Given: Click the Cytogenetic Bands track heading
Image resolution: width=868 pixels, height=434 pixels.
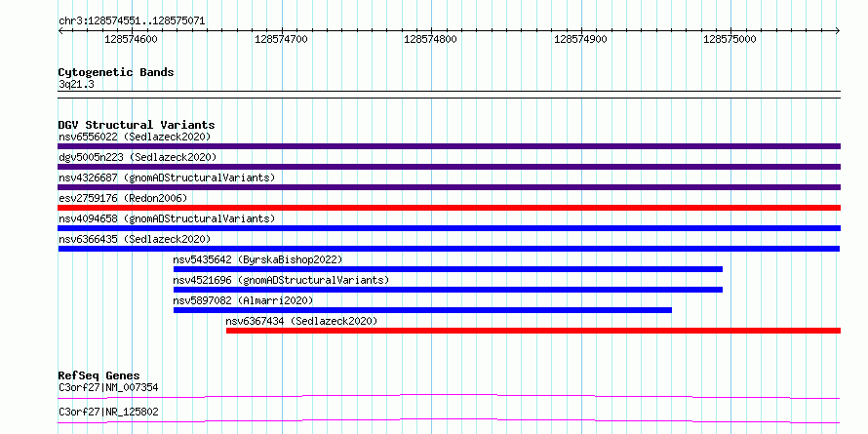Looking at the screenshot, I should [116, 72].
